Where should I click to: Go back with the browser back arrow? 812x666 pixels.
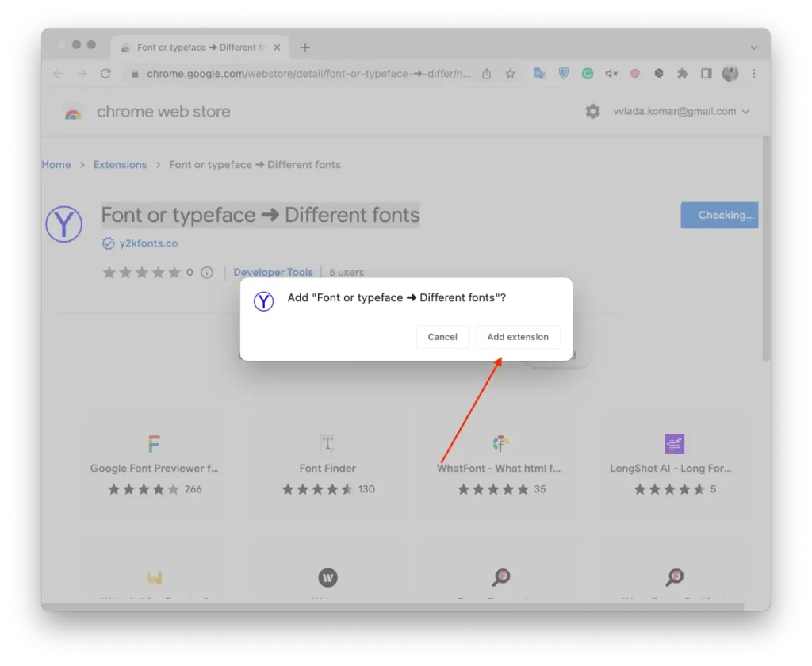click(58, 74)
